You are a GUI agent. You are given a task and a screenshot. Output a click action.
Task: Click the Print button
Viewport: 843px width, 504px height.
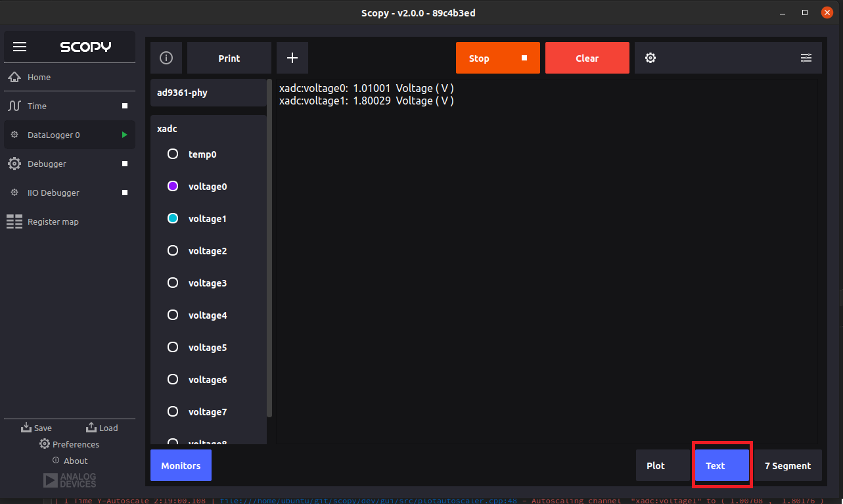(x=229, y=58)
